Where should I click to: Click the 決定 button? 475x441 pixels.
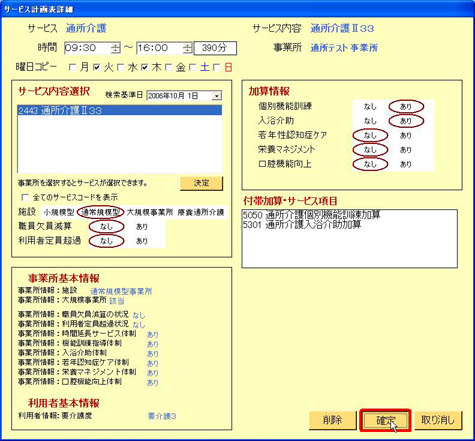201,183
